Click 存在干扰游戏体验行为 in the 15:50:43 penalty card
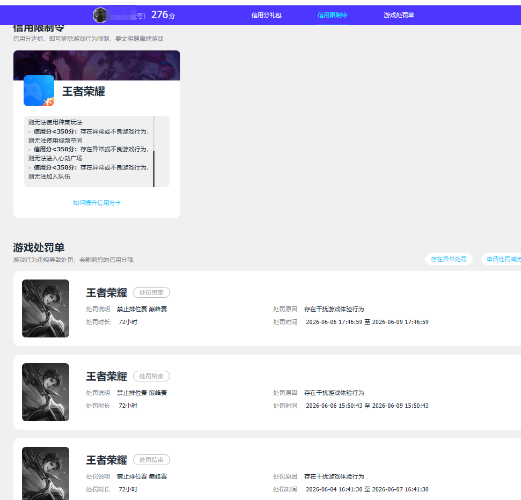The width and height of the screenshot is (521, 500). [x=334, y=393]
